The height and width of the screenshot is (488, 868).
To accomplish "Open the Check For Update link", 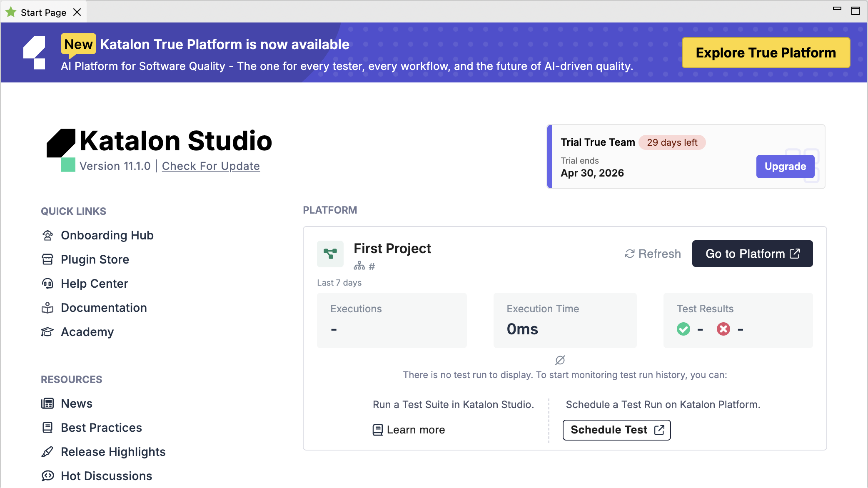I will coord(211,166).
